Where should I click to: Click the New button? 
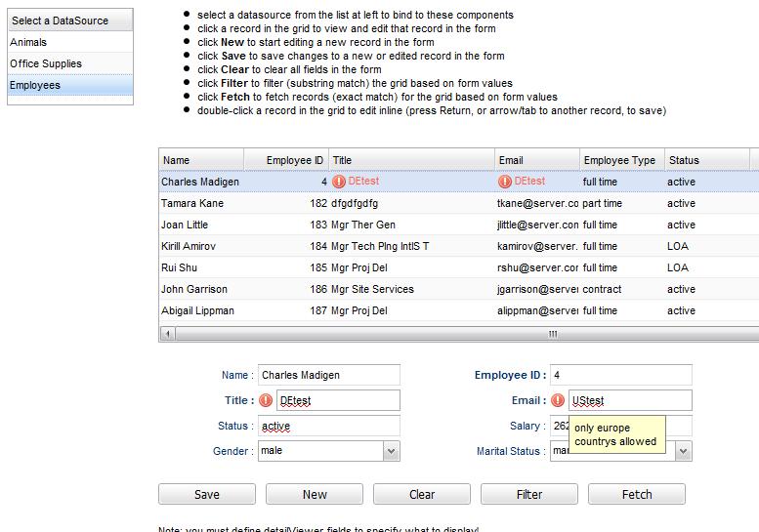click(x=315, y=494)
